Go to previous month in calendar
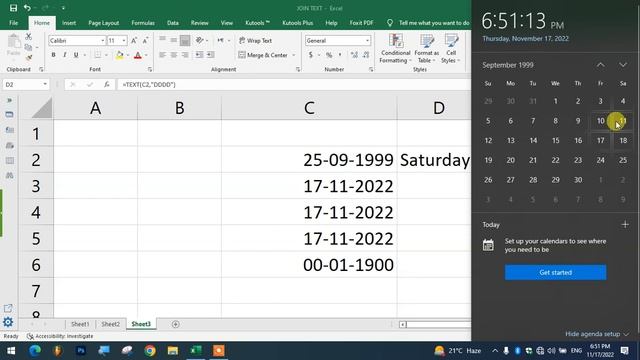 (x=600, y=65)
